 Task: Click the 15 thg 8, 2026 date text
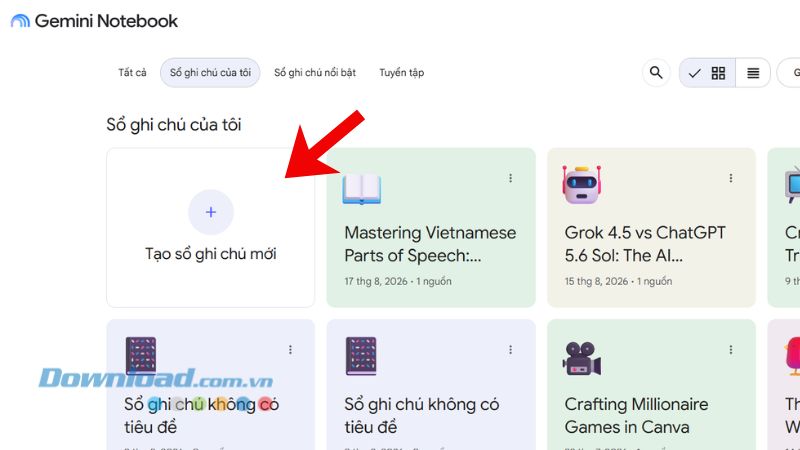(x=596, y=281)
